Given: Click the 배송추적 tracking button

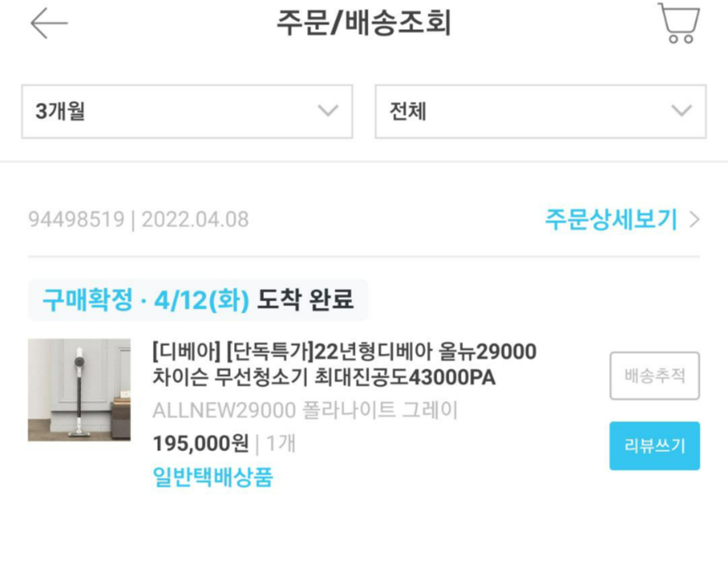Looking at the screenshot, I should [x=654, y=376].
